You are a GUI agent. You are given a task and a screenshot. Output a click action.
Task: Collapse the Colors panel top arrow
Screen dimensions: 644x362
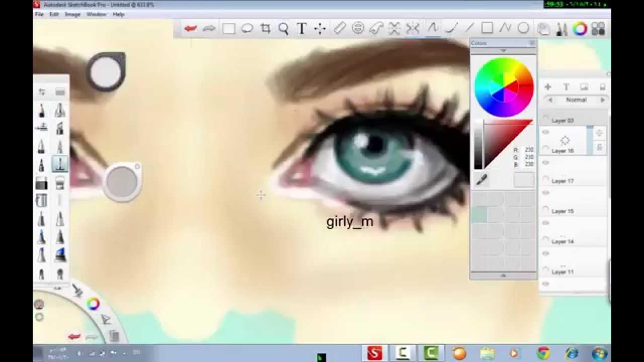point(503,51)
